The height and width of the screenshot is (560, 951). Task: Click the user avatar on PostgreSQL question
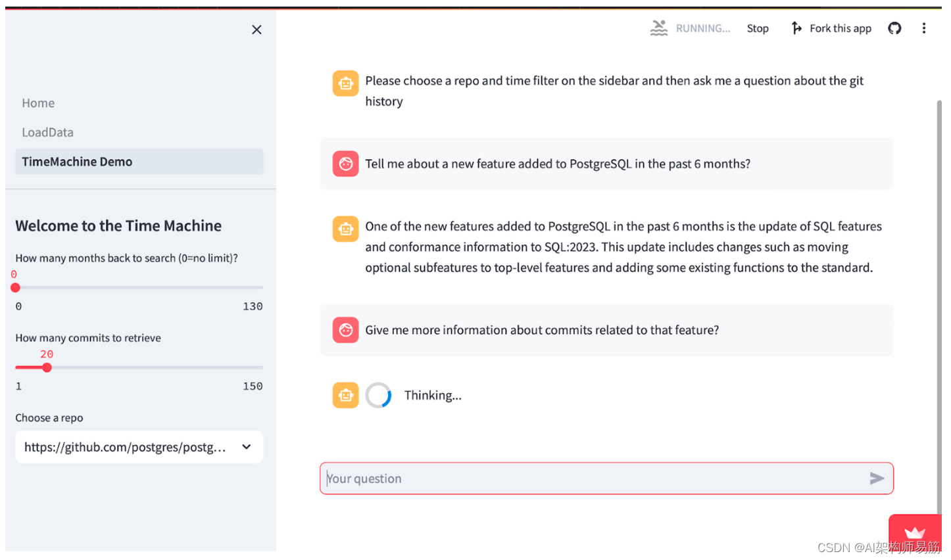tap(345, 164)
